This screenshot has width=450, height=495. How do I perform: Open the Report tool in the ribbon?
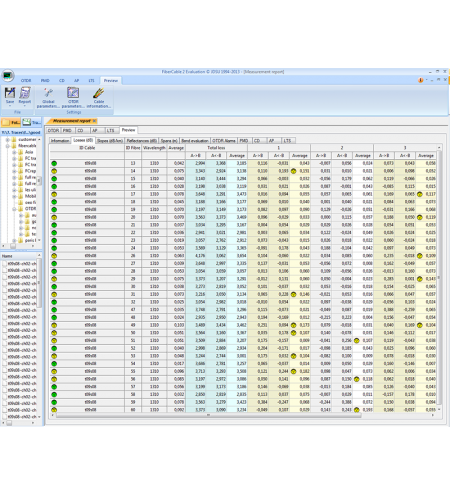[25, 95]
